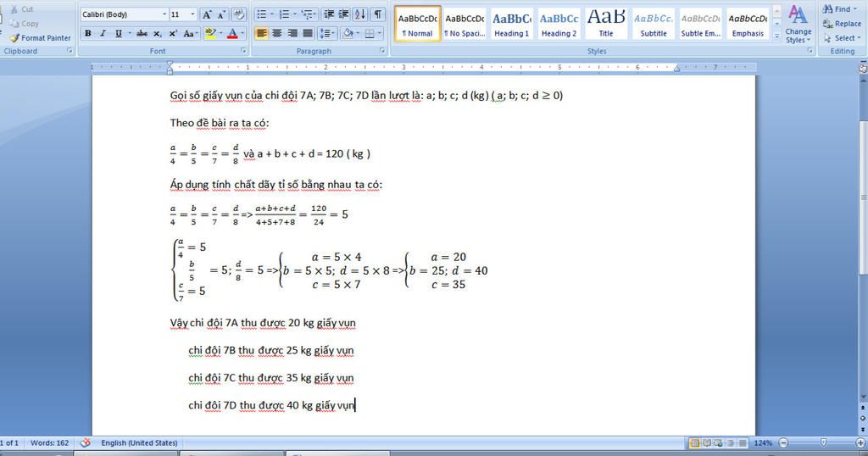Click the English (United States) language indicator

pyautogui.click(x=139, y=442)
